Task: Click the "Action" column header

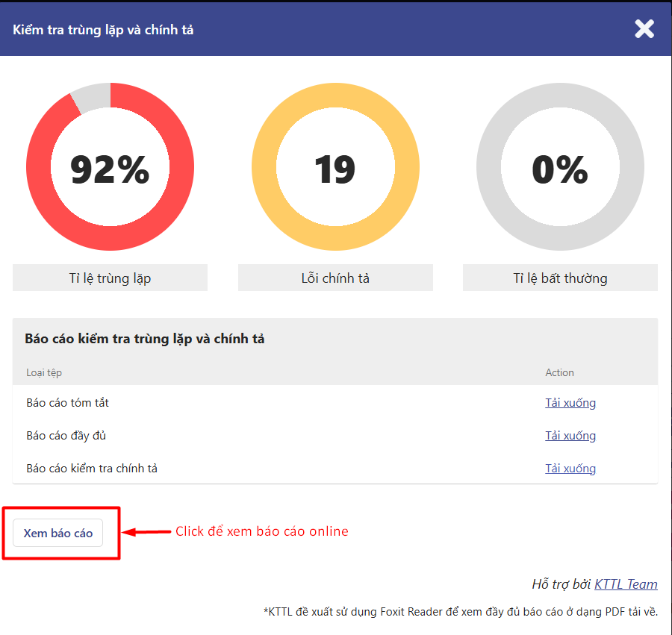Action: [x=559, y=372]
